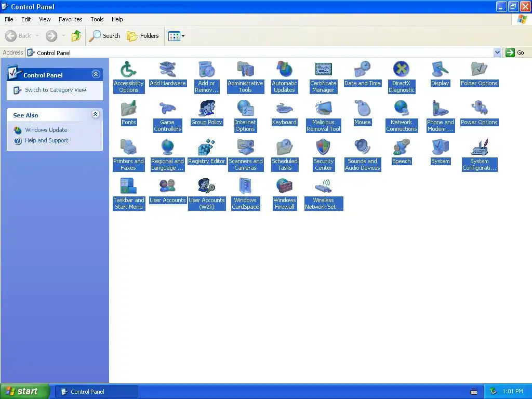This screenshot has height=399, width=532.
Task: Launch Malicious Removal Tool
Action: click(x=323, y=109)
